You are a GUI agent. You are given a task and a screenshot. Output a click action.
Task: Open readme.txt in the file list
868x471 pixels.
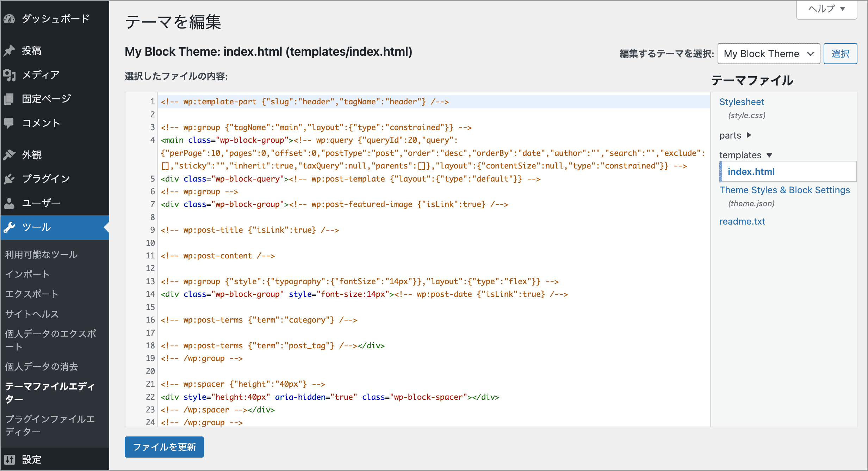point(742,221)
